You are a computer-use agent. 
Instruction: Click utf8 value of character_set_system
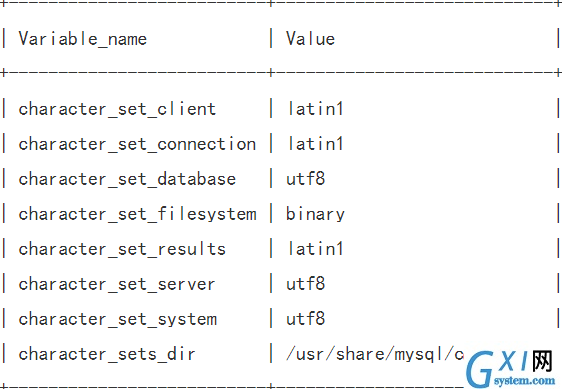(305, 319)
